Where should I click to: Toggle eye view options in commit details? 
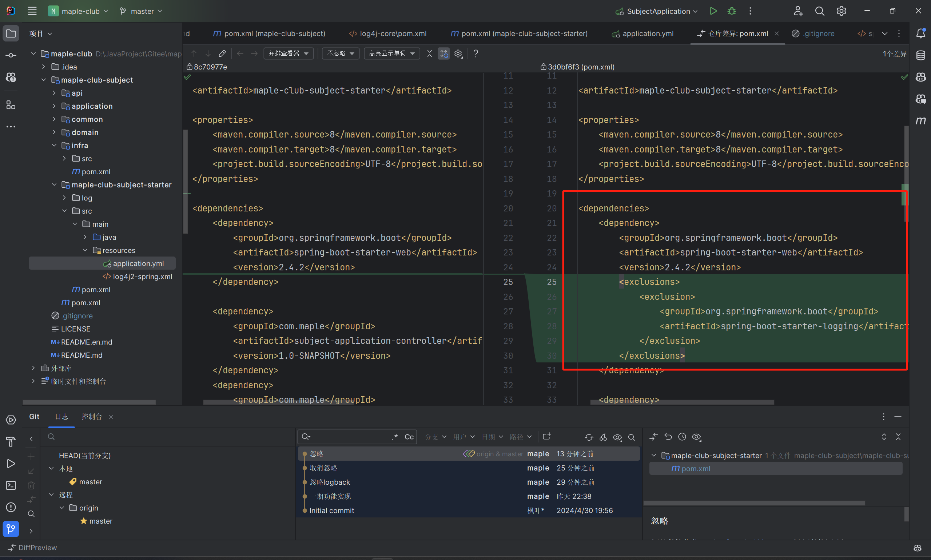coord(696,437)
